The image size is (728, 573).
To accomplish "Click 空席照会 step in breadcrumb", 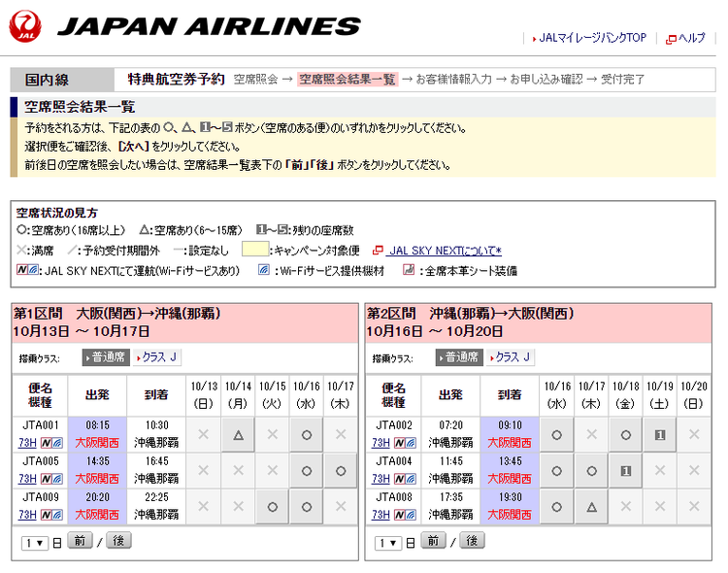I will pos(255,80).
